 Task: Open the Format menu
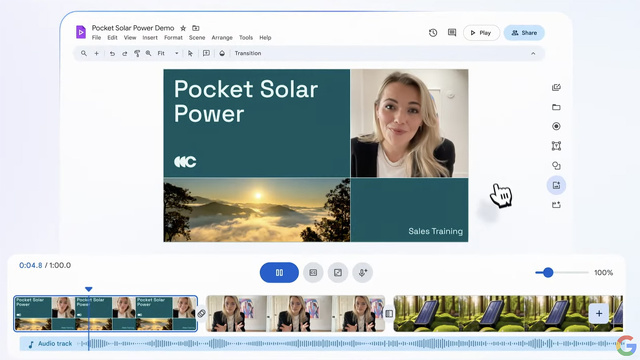(x=173, y=38)
